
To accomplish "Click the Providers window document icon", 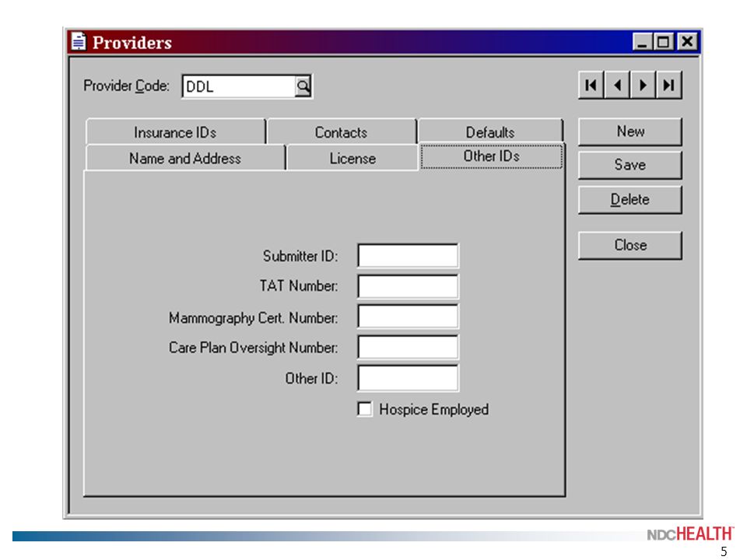I will (x=79, y=42).
